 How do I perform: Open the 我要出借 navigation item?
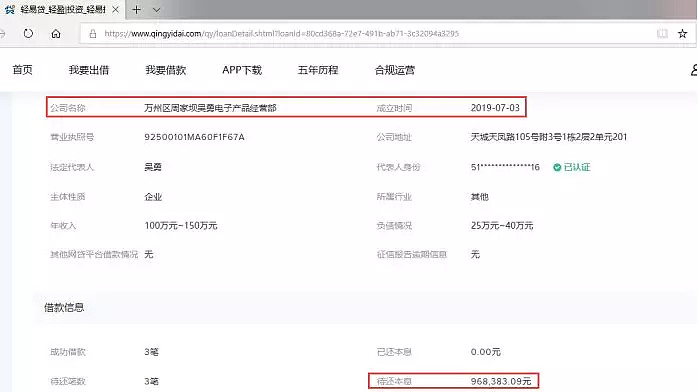click(x=89, y=70)
